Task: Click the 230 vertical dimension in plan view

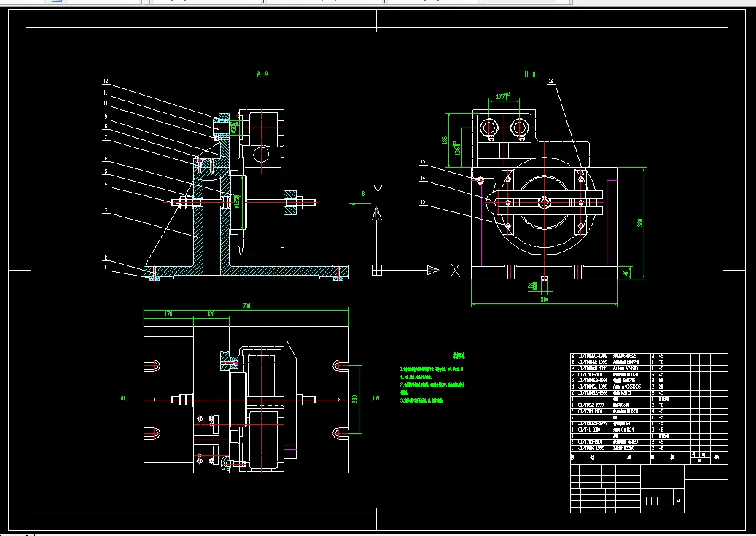Action: (x=355, y=400)
